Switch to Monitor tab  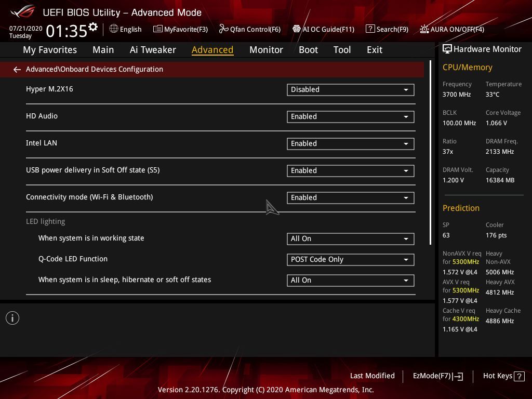266,50
